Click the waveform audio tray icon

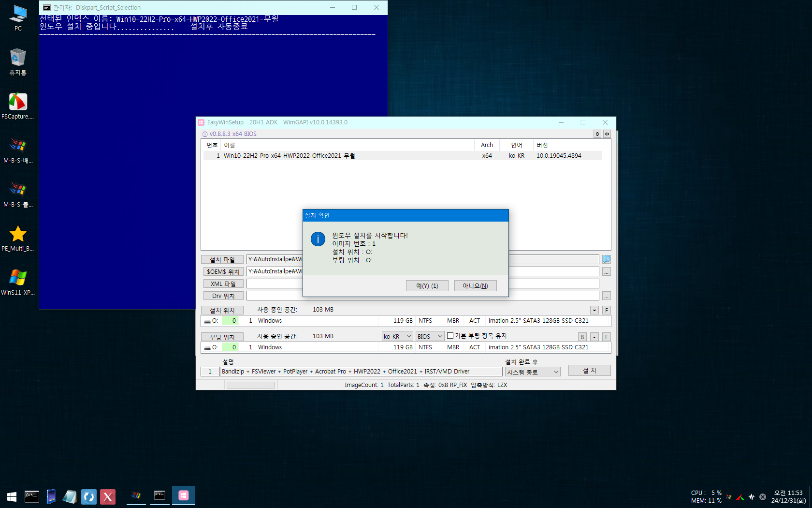pos(752,497)
